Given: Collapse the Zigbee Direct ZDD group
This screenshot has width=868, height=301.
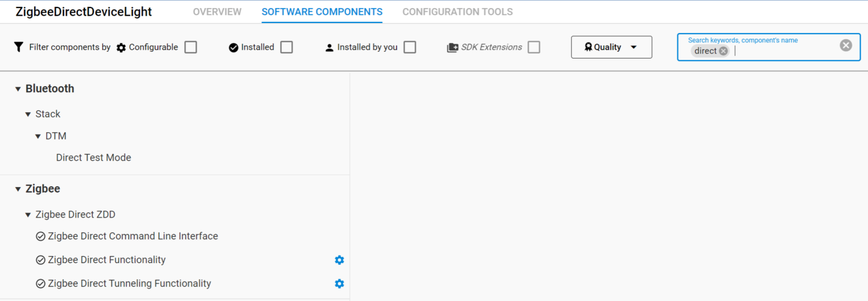Looking at the screenshot, I should 28,215.
